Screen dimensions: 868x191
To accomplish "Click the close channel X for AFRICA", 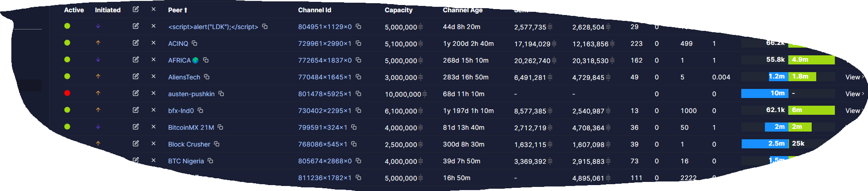I will [154, 59].
